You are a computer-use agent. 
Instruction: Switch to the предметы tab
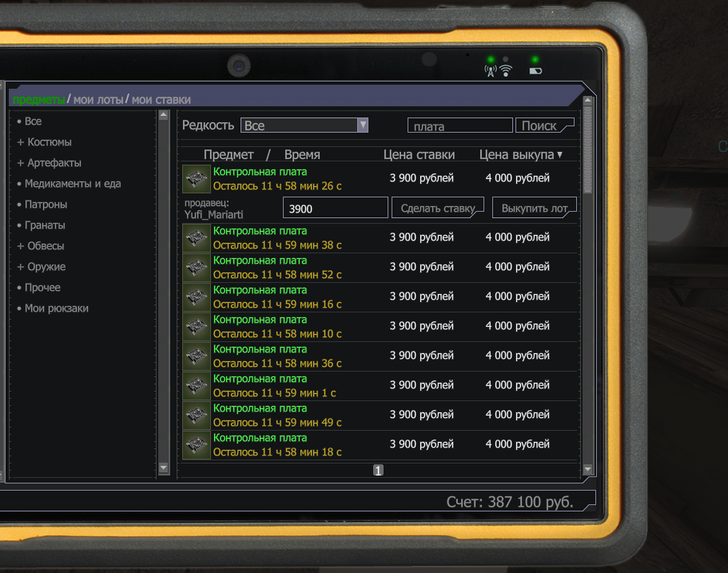point(38,99)
